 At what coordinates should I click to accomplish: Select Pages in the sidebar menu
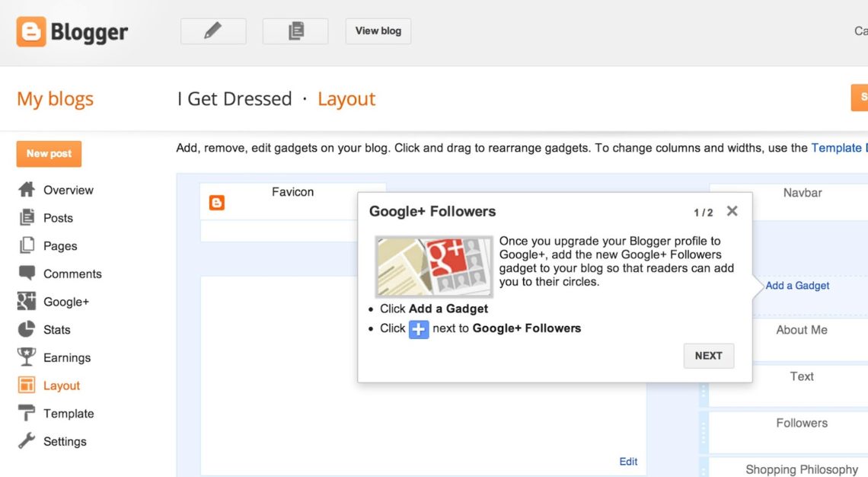60,246
